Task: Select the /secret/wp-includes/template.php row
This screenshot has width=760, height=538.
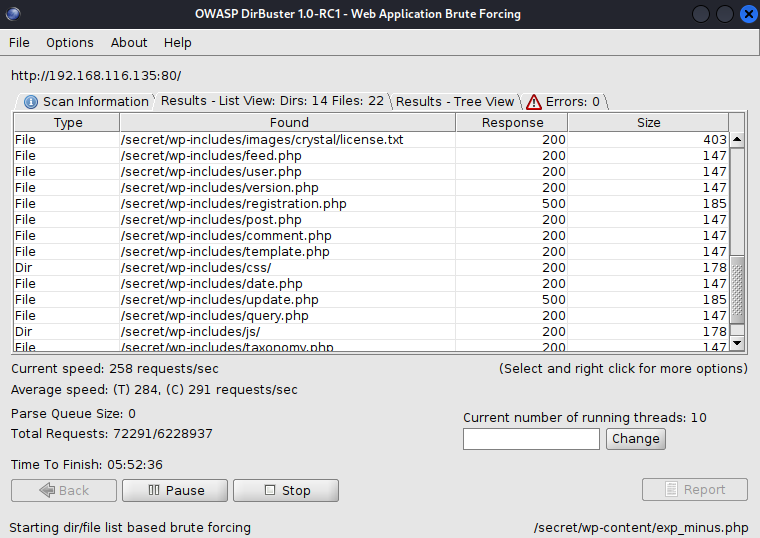Action: (x=371, y=252)
